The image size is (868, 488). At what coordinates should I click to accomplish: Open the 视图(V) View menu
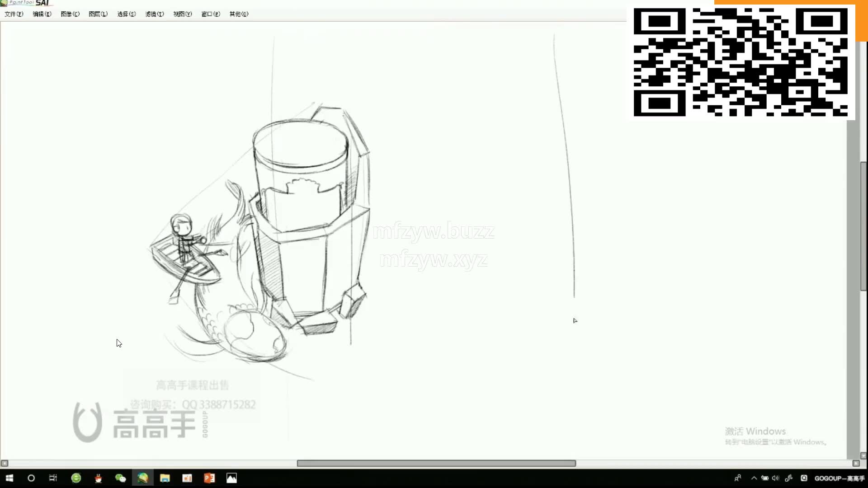point(182,14)
